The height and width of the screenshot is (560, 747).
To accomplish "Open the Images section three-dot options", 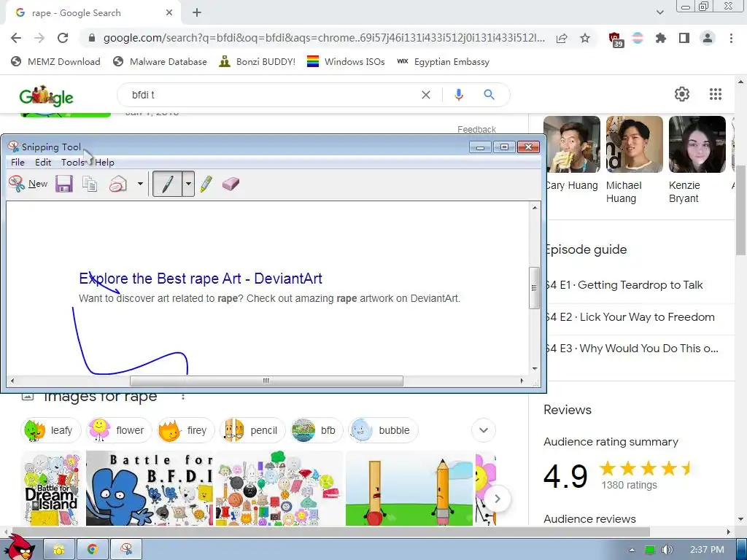I will [183, 397].
